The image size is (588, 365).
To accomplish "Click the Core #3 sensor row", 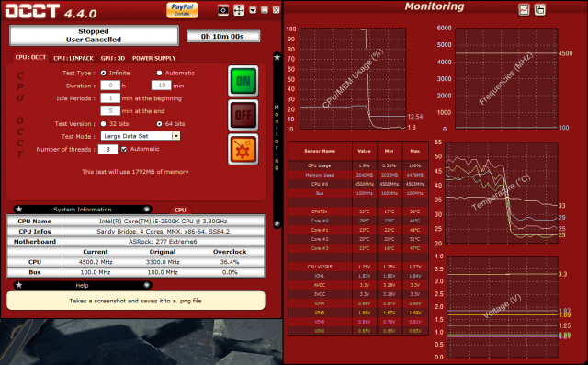I will [358, 248].
